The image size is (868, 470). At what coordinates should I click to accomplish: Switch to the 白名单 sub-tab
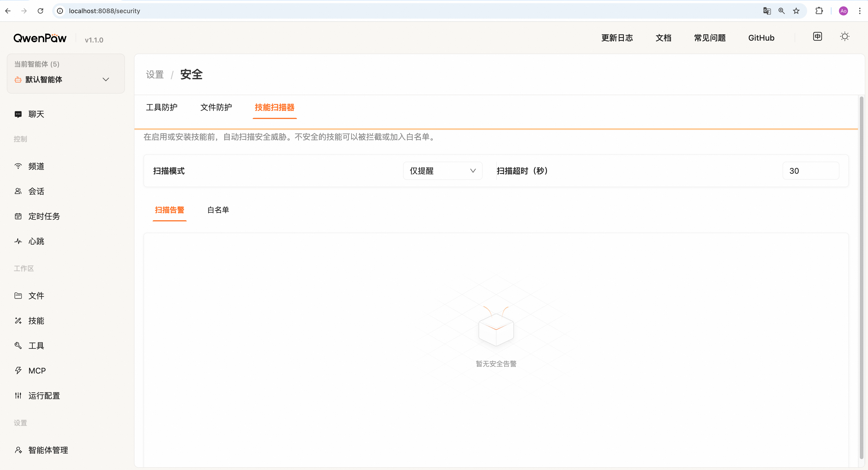pyautogui.click(x=218, y=210)
